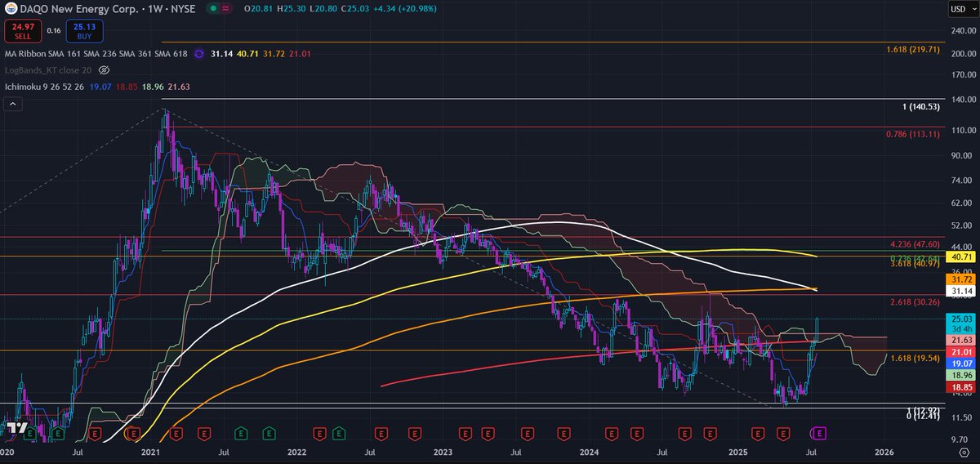
Task: Select the 4.236 (47.60) Fibonacci level label
Action: tap(915, 244)
